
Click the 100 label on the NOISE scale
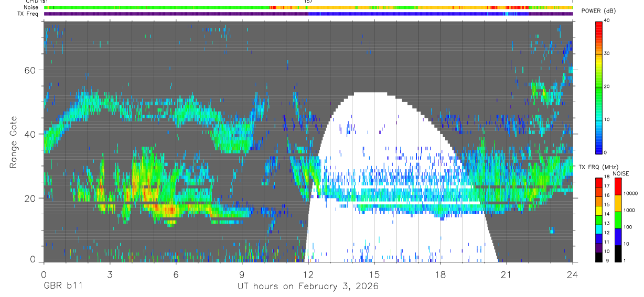click(628, 227)
